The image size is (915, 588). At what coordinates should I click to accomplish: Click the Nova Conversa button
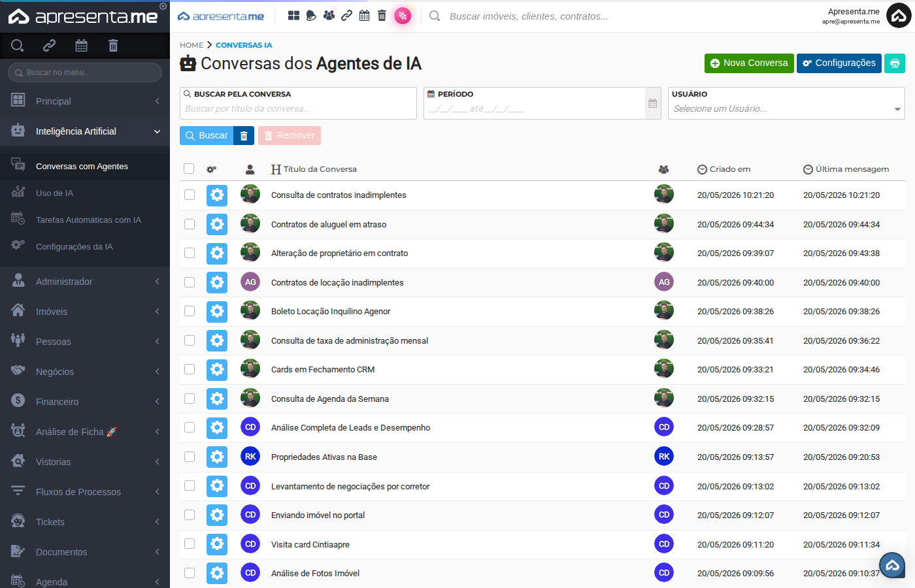click(749, 63)
